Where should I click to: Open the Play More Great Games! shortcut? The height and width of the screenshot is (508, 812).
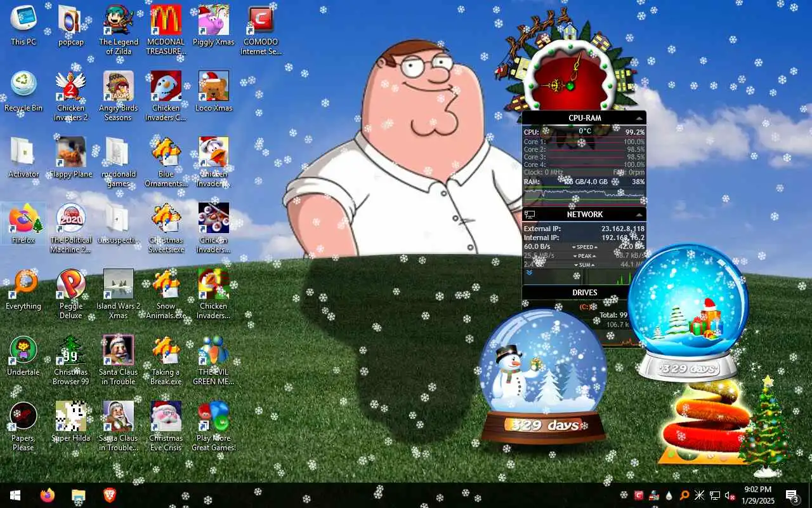[x=213, y=427]
